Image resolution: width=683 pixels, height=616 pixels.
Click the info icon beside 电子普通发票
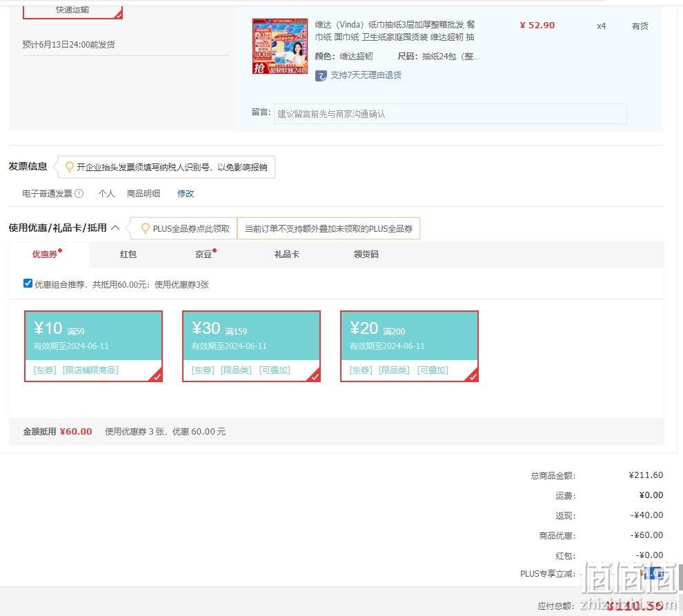point(79,193)
